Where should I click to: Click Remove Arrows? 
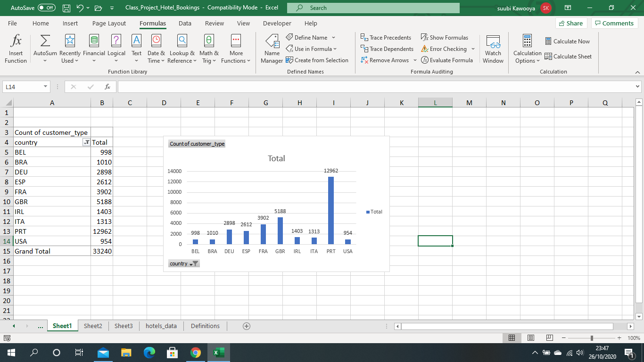tap(385, 60)
